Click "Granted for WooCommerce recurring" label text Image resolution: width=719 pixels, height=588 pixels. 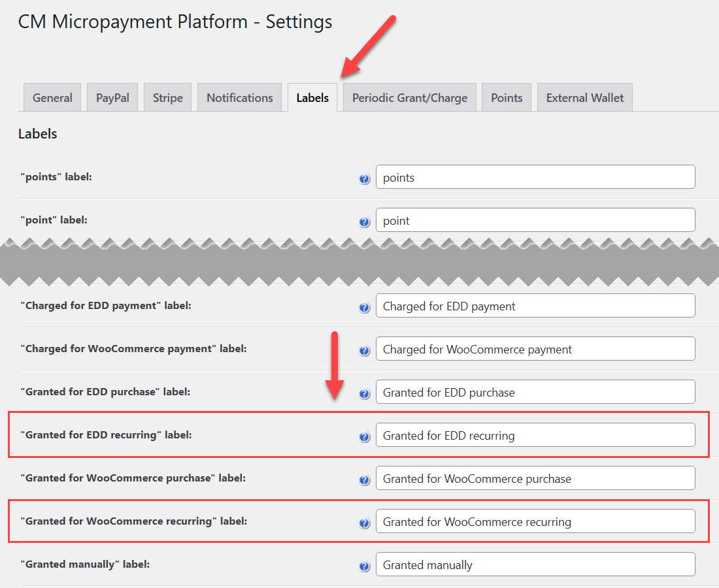coord(134,521)
